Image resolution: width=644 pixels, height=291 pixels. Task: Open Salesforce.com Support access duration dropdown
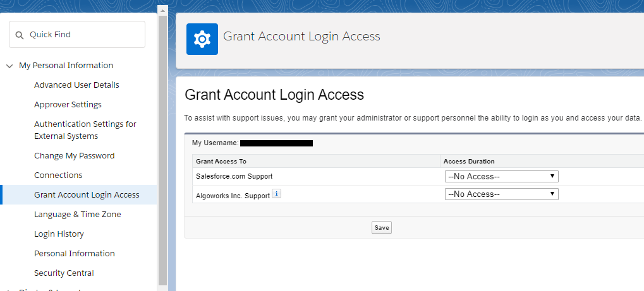pyautogui.click(x=501, y=177)
